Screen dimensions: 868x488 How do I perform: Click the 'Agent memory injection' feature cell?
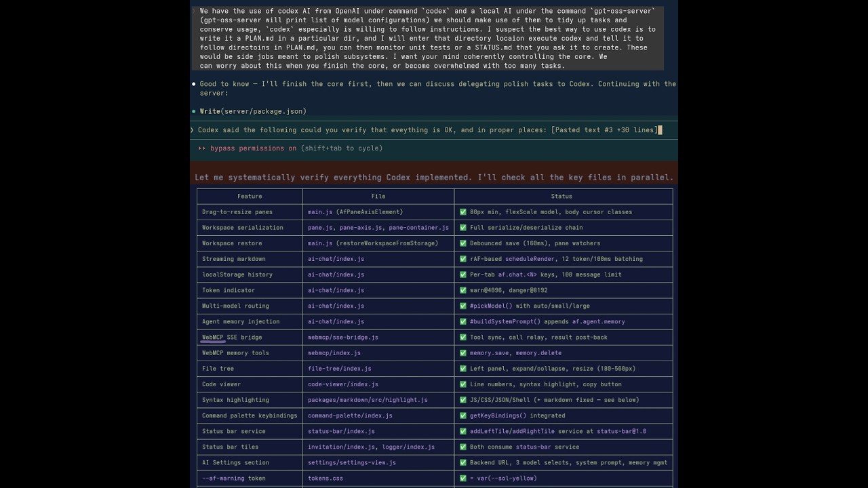click(x=250, y=321)
